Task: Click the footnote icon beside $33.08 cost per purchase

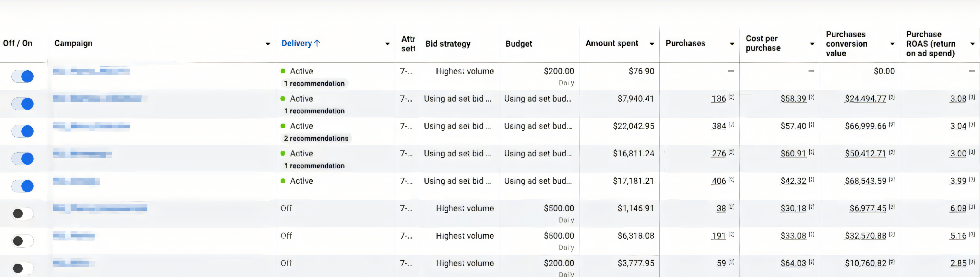Action: coord(812,235)
